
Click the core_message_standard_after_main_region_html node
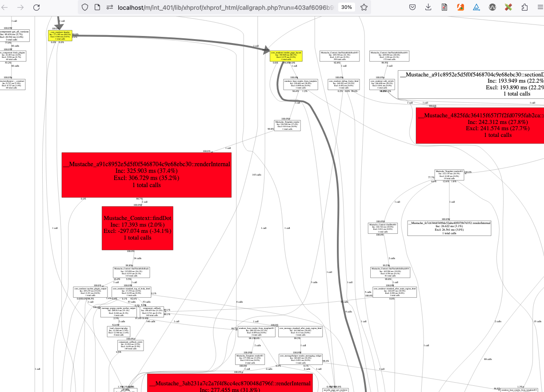pyautogui.click(x=300, y=331)
